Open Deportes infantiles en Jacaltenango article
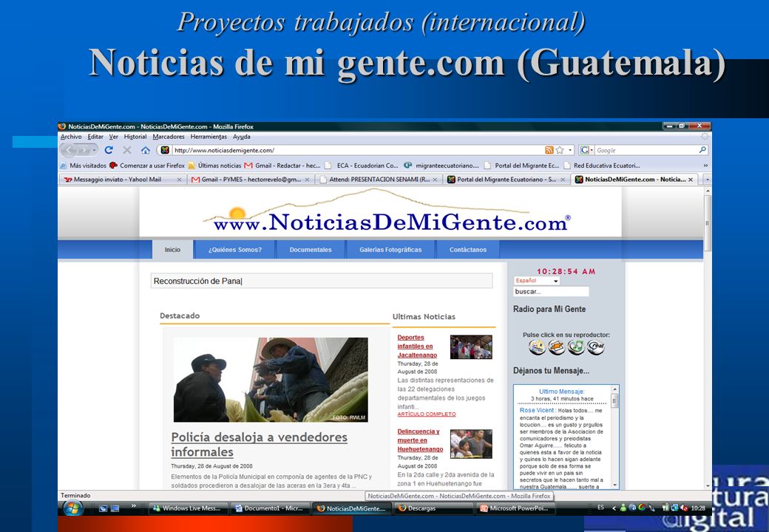Screen dimensions: 769x532 coord(417,347)
